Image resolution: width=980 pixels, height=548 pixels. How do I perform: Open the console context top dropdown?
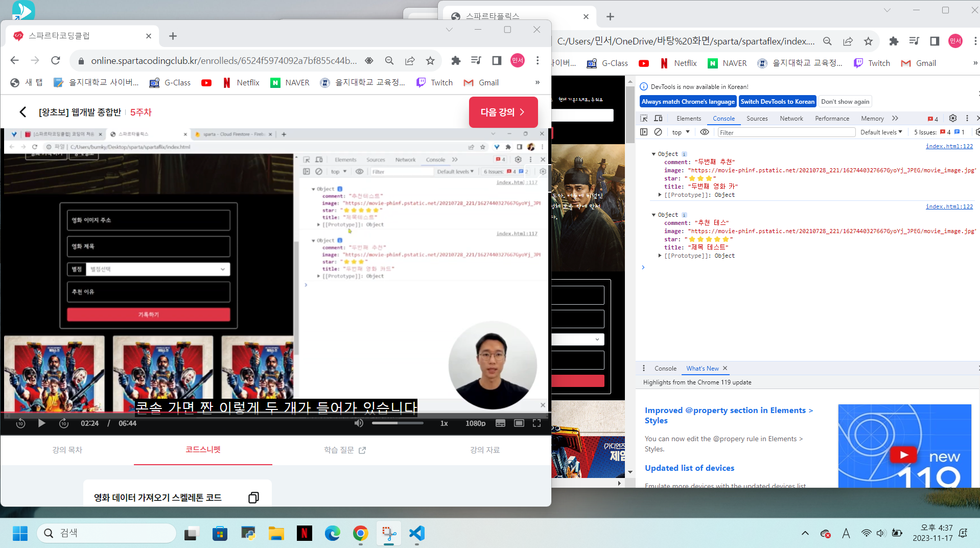tap(681, 132)
